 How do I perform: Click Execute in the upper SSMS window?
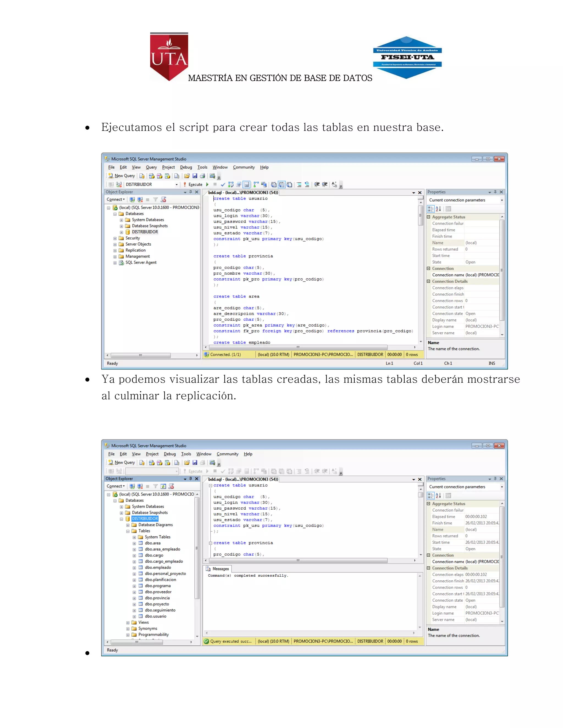[x=192, y=184]
